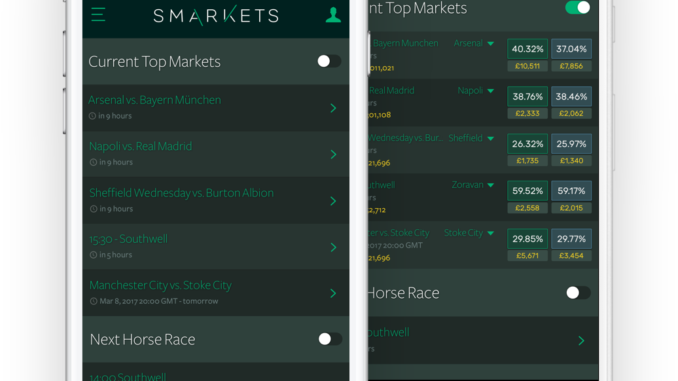Click the £2,333 amount box
The height and width of the screenshot is (381, 678).
[528, 113]
